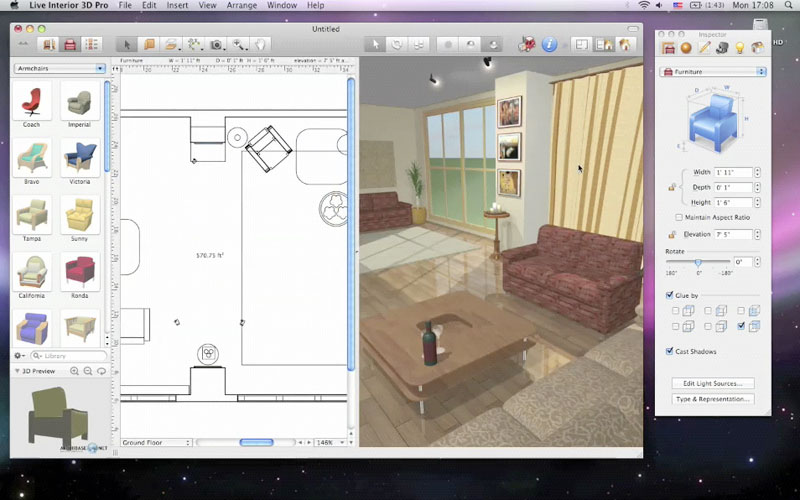
Task: Click the camera snapshot tool
Action: click(216, 44)
